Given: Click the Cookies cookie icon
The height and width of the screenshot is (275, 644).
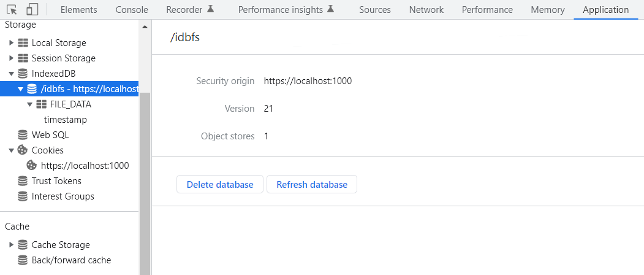Looking at the screenshot, I should click(x=23, y=150).
